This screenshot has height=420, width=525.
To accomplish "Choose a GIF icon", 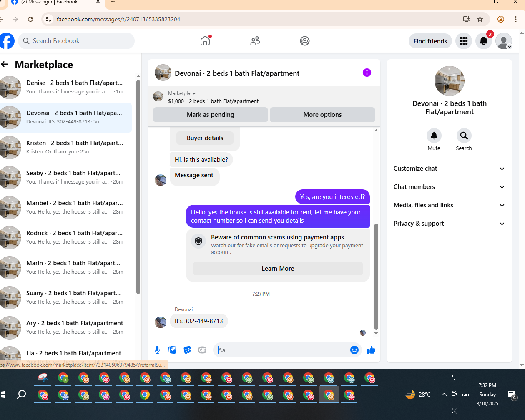I will [202, 350].
